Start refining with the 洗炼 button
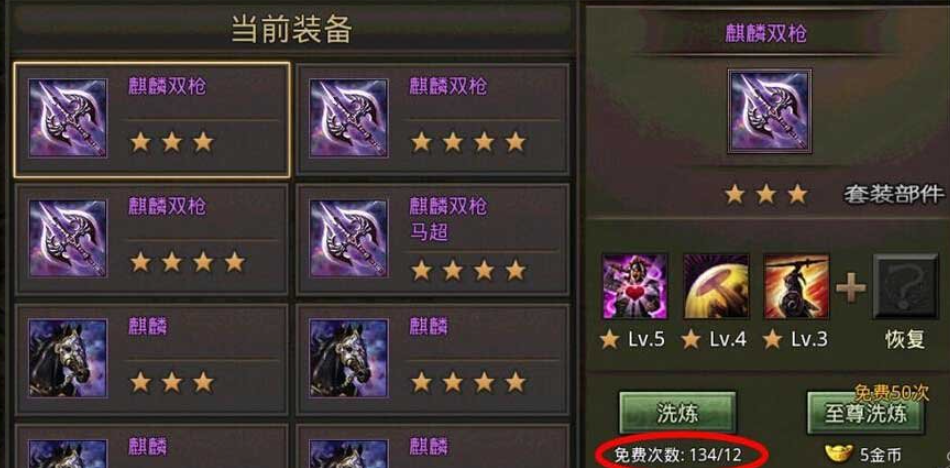Image resolution: width=950 pixels, height=468 pixels. tap(677, 413)
